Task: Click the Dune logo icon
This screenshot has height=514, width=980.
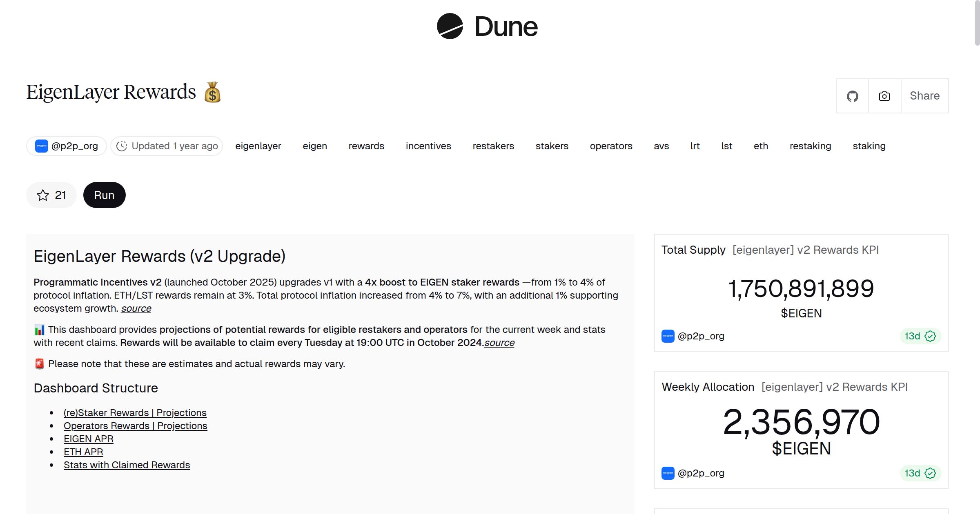Action: pos(450,27)
